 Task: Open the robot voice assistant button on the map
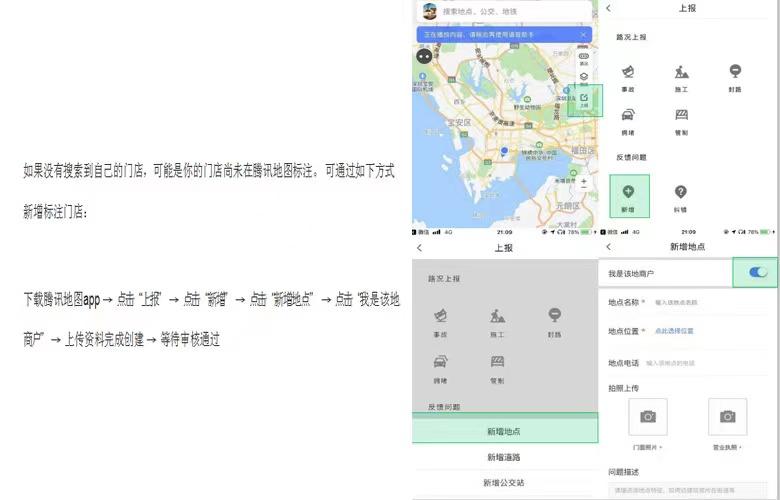point(424,56)
